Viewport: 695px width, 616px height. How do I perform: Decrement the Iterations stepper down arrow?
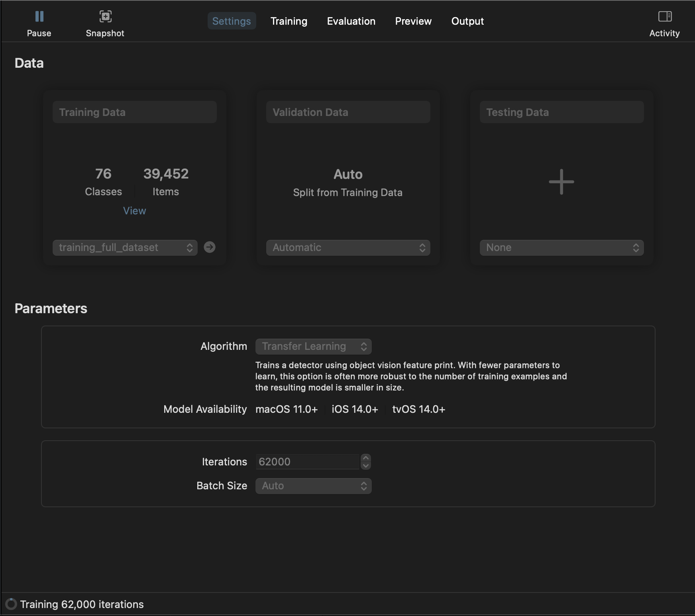[x=365, y=465]
